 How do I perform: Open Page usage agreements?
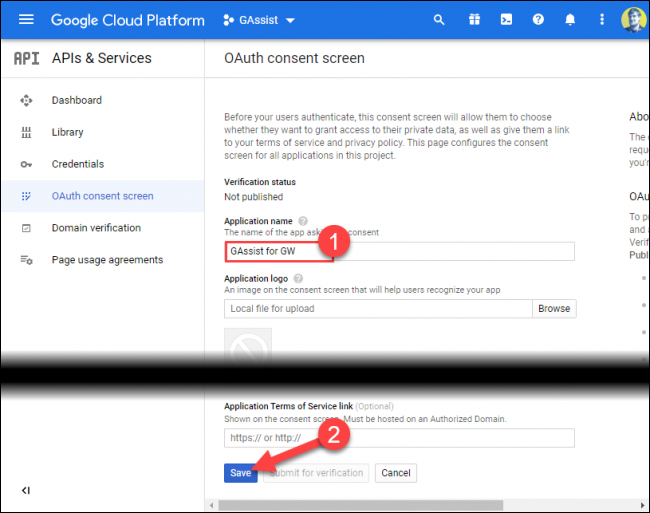106,260
